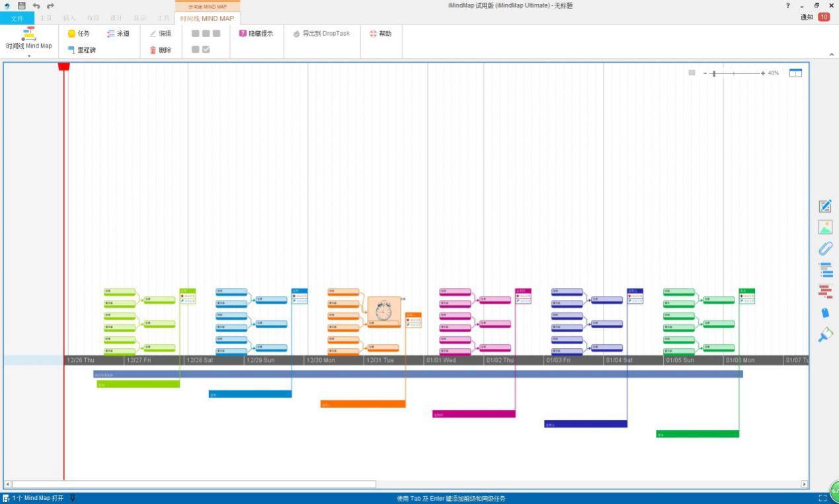Open the Notes editor icon in right sidebar
The height and width of the screenshot is (504, 839).
click(825, 206)
